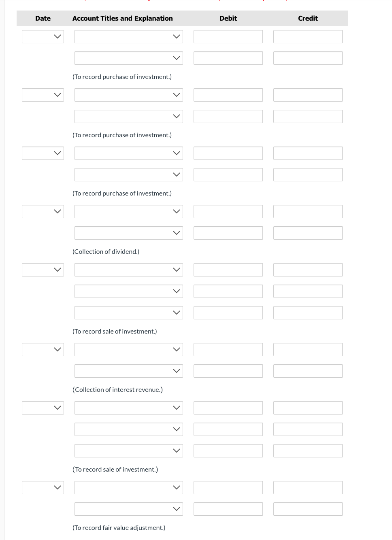Image resolution: width=392 pixels, height=540 pixels.
Task: Open the first Date dropdown
Action: pos(43,36)
